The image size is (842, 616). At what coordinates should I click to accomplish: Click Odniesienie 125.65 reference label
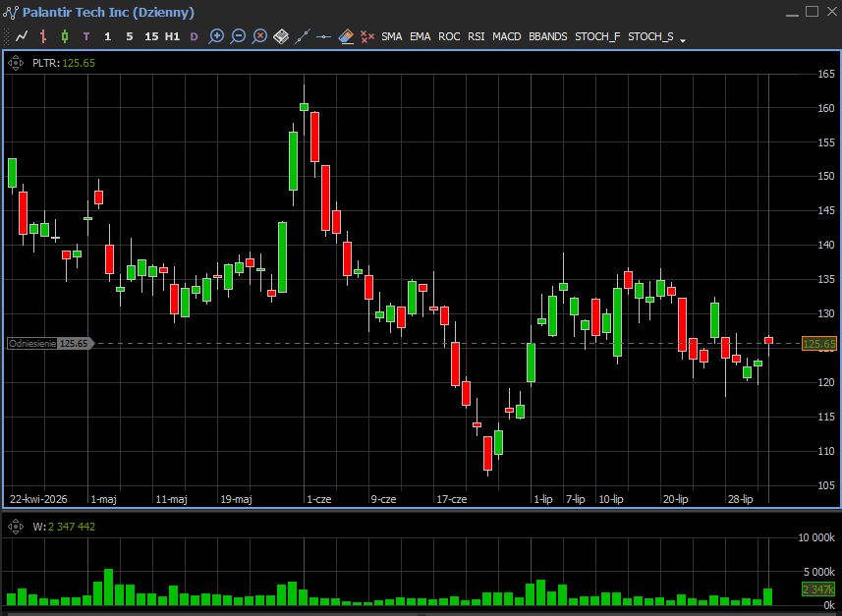point(50,343)
